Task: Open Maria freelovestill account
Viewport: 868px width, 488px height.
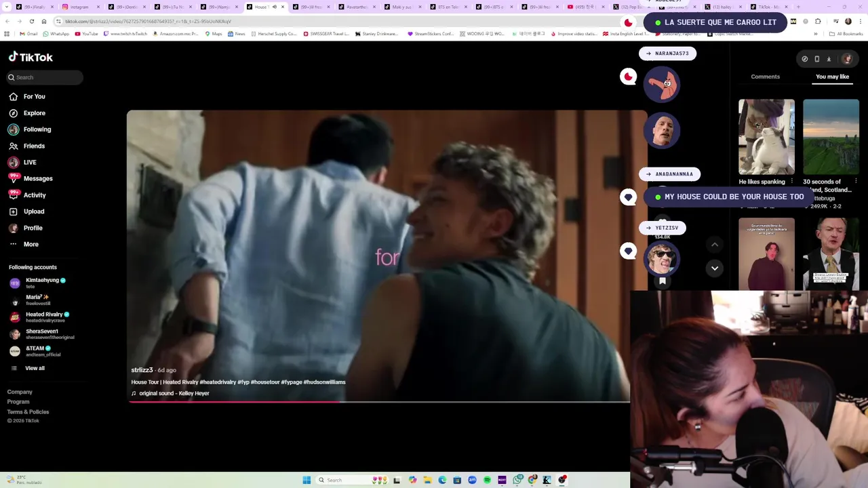Action: tap(31, 300)
